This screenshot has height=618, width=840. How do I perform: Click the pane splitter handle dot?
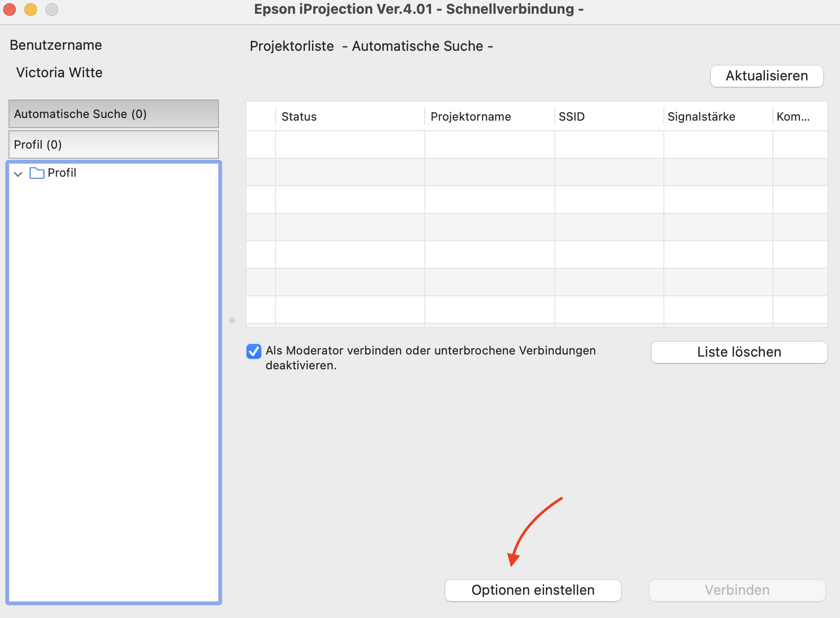pos(232,321)
